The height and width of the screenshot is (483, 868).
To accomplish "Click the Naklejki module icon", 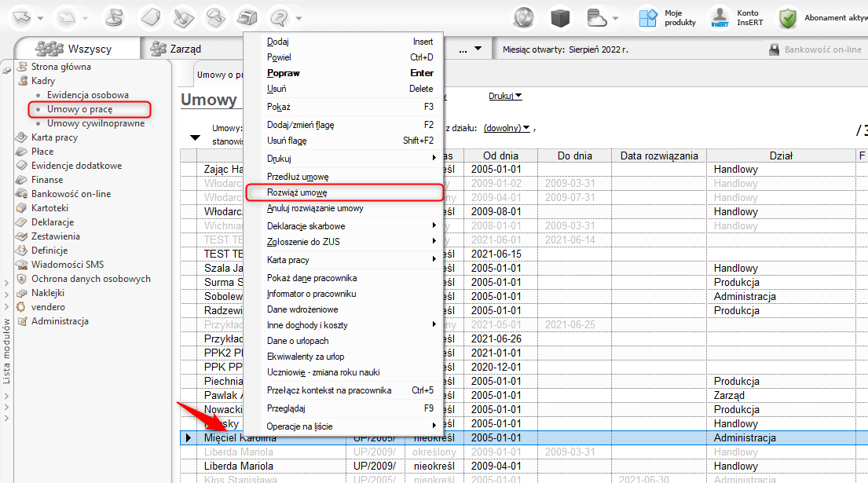I will tap(21, 293).
